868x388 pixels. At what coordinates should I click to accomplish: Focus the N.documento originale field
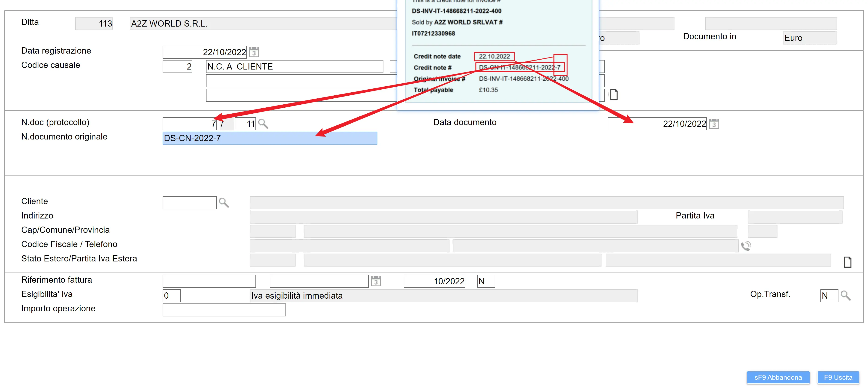[270, 138]
